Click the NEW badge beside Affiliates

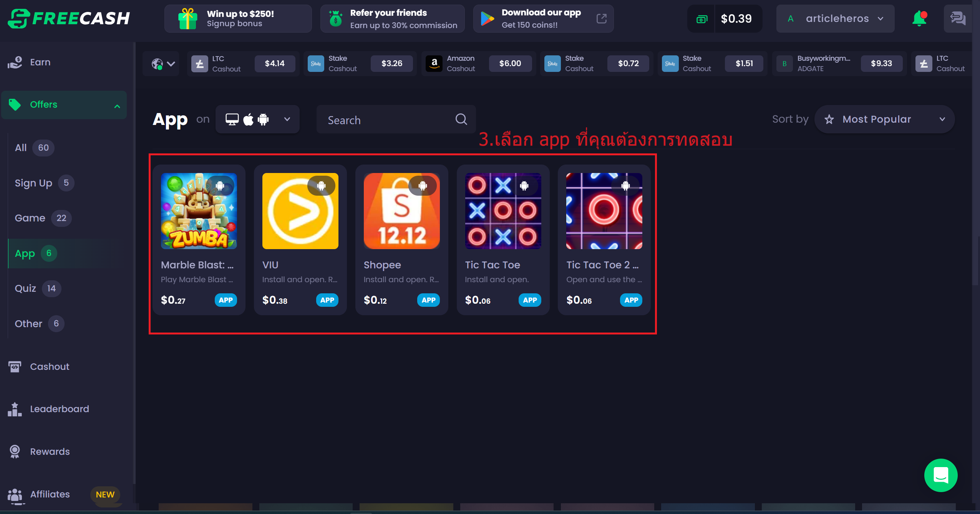coord(105,495)
